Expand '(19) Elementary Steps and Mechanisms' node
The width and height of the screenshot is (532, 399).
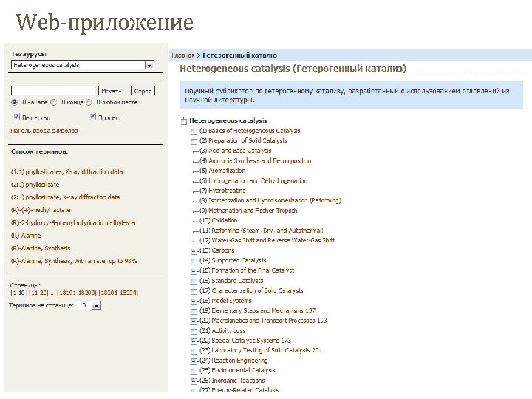click(x=194, y=311)
